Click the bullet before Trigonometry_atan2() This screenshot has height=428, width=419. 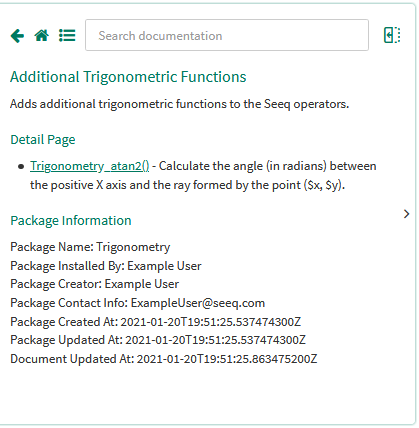pos(21,166)
